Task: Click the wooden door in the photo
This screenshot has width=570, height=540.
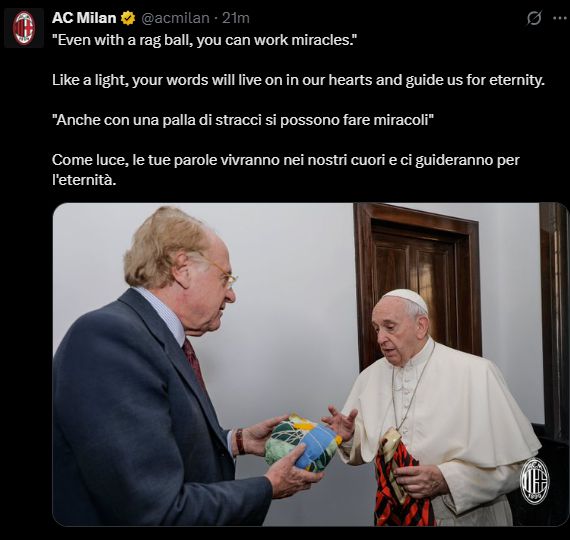Action: (417, 284)
